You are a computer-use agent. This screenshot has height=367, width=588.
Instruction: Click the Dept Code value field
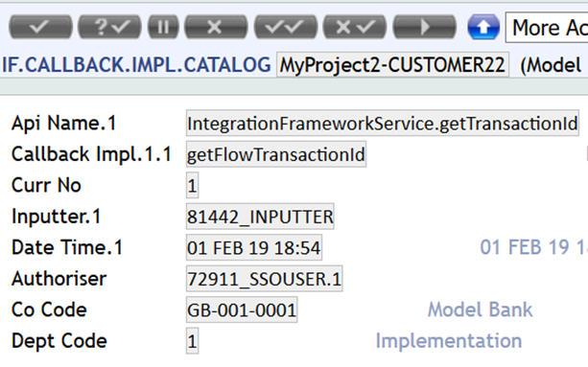[x=192, y=341]
